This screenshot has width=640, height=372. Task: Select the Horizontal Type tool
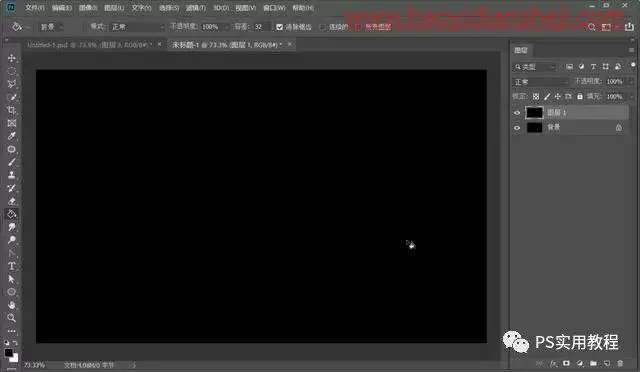pos(11,266)
